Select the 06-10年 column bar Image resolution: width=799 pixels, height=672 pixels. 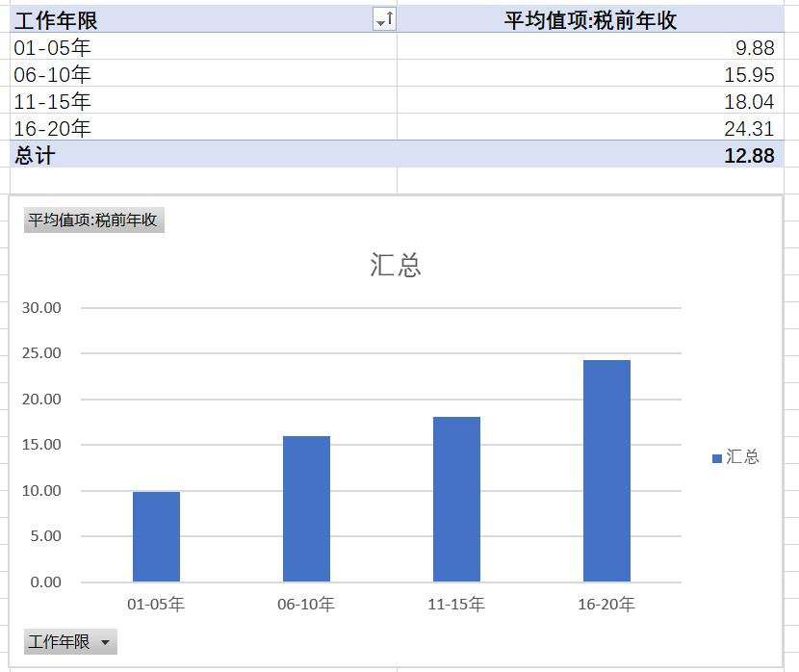(x=304, y=508)
